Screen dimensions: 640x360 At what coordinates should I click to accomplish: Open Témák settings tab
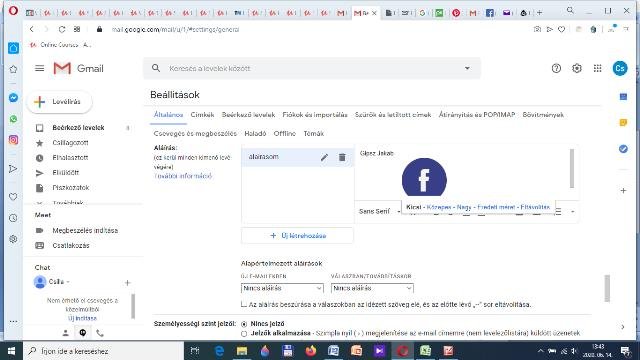[313, 133]
